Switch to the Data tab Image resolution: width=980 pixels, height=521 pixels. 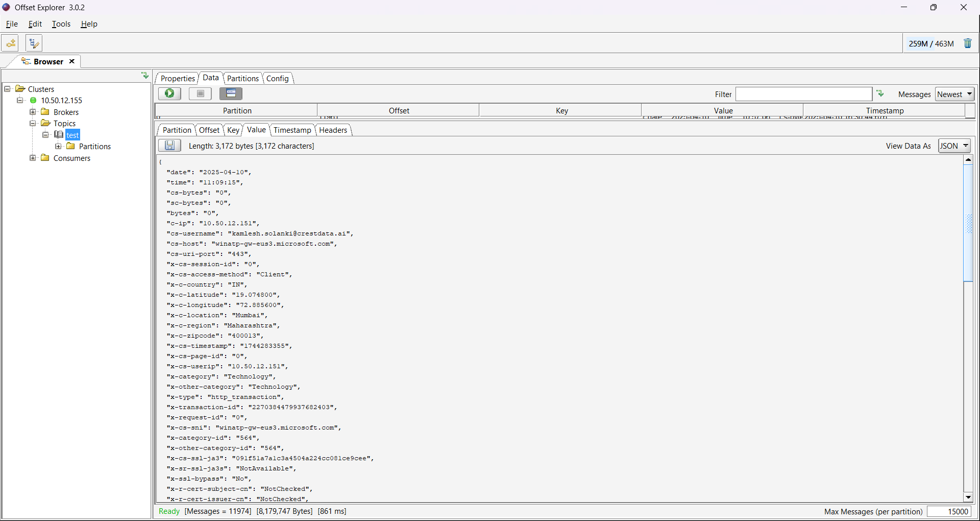(211, 78)
